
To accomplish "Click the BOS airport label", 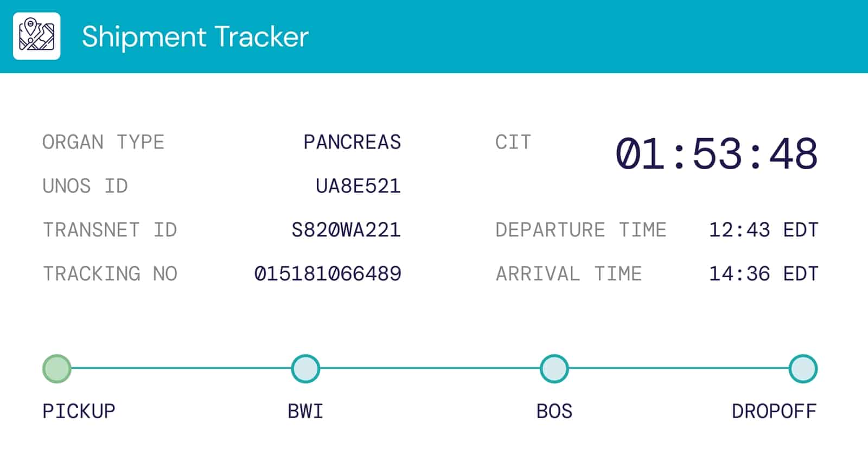I will [554, 411].
